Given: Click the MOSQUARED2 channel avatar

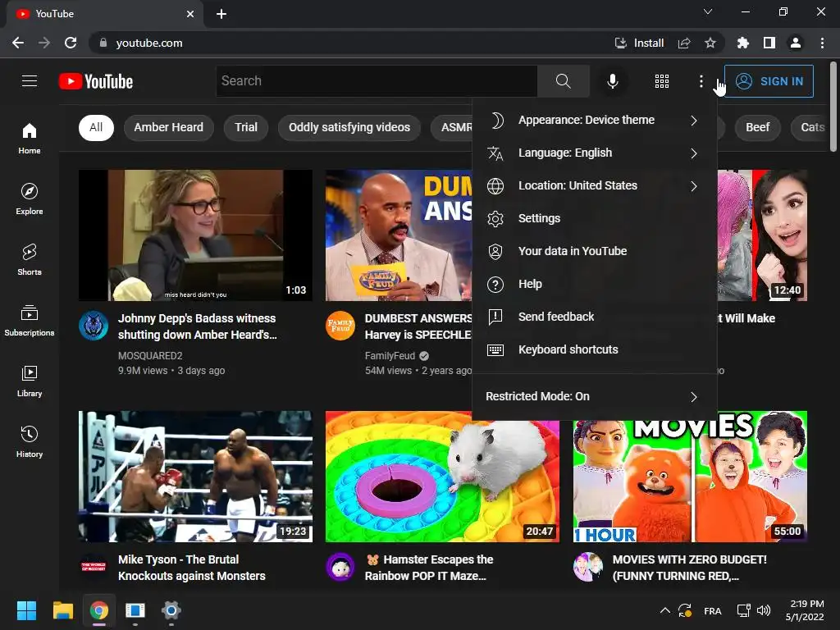Looking at the screenshot, I should point(94,325).
